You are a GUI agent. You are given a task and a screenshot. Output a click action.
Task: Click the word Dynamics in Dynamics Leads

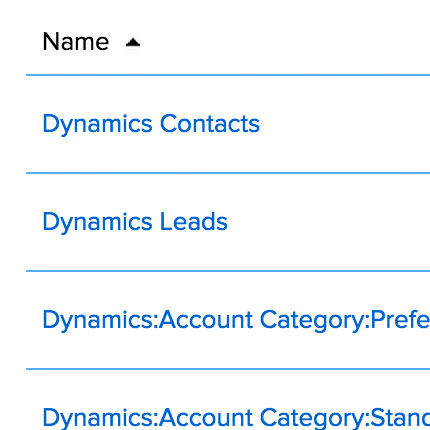[x=97, y=222]
